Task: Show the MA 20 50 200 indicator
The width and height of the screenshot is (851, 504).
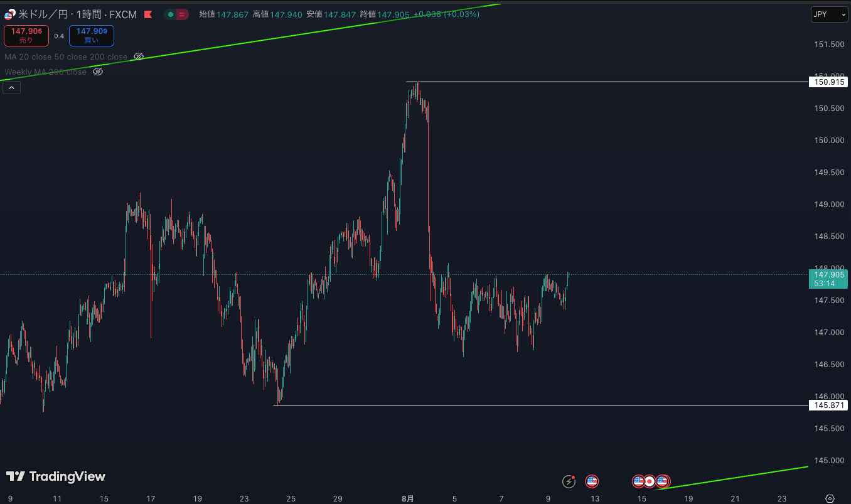Action: pos(139,56)
